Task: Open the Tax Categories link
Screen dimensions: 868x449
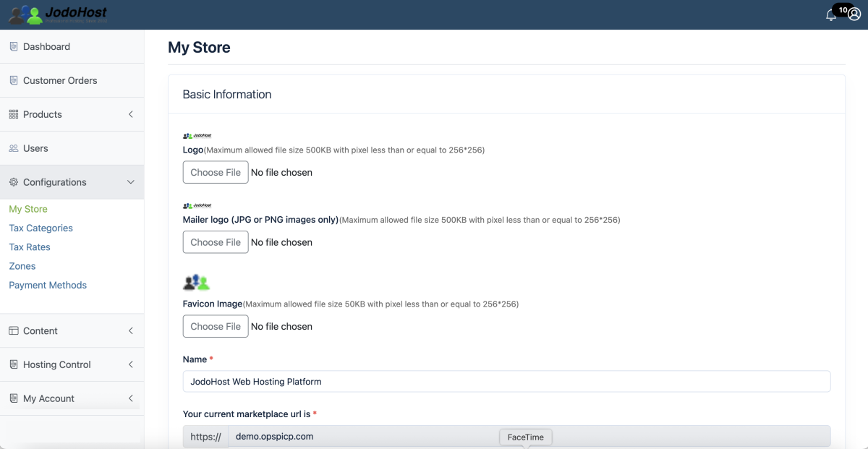Action: [41, 228]
